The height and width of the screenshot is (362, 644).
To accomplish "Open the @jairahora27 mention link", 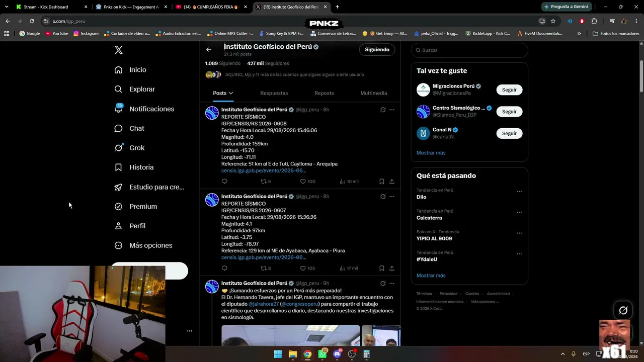I will tap(264, 304).
